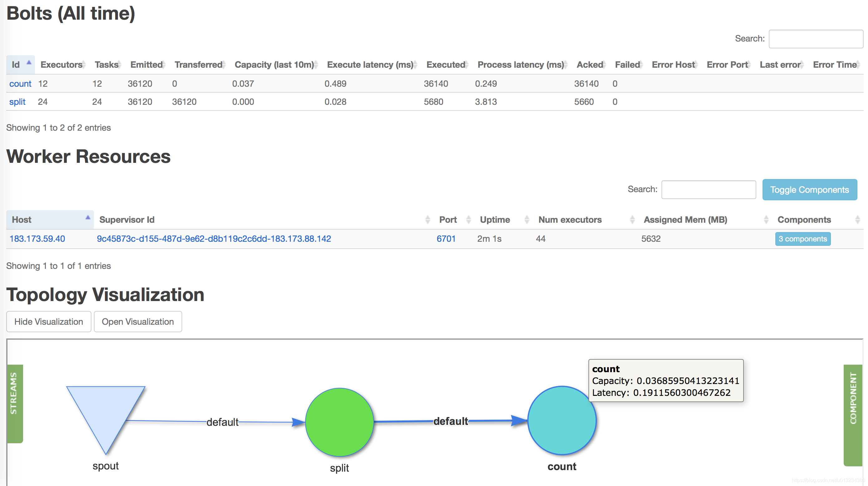Toggle Components button in Worker Resources

809,190
